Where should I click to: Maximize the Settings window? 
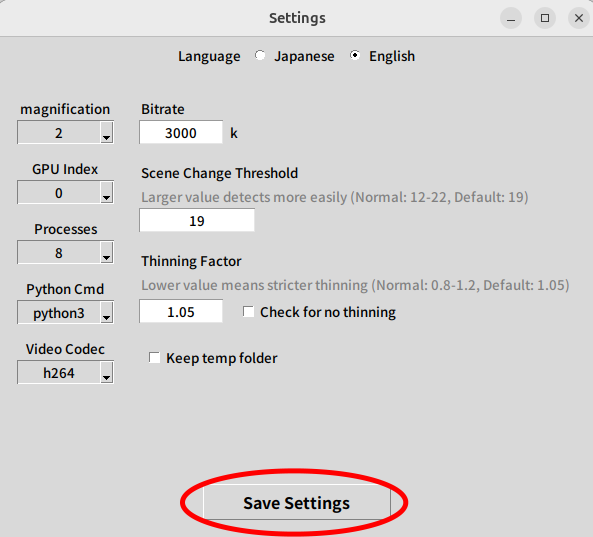[545, 18]
